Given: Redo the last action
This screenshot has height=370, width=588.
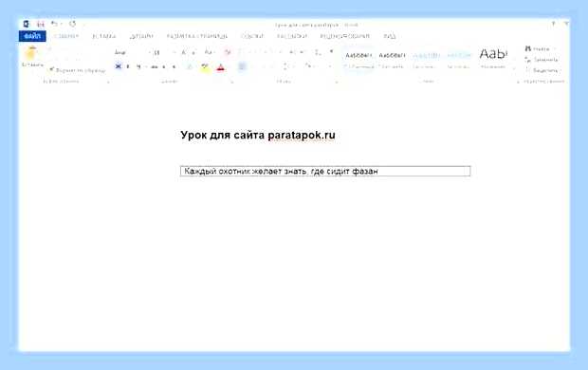Looking at the screenshot, I should click(72, 24).
